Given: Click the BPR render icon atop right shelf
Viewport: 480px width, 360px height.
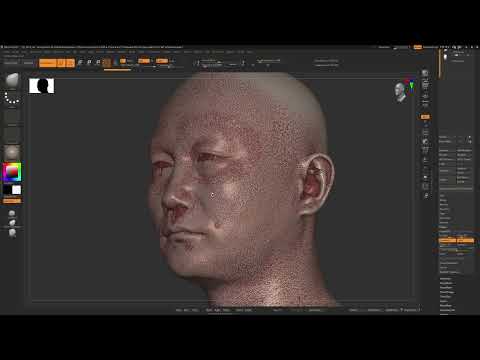Looking at the screenshot, I should pos(425,73).
